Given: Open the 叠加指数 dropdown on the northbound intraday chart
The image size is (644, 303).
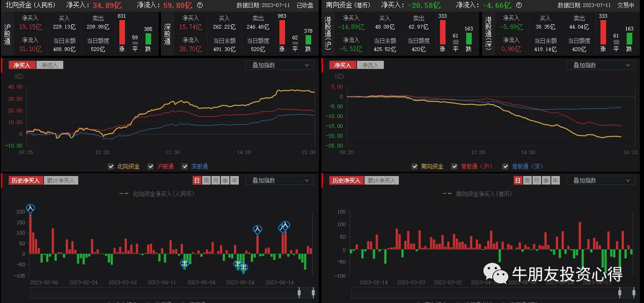Looking at the screenshot, I should (279, 65).
